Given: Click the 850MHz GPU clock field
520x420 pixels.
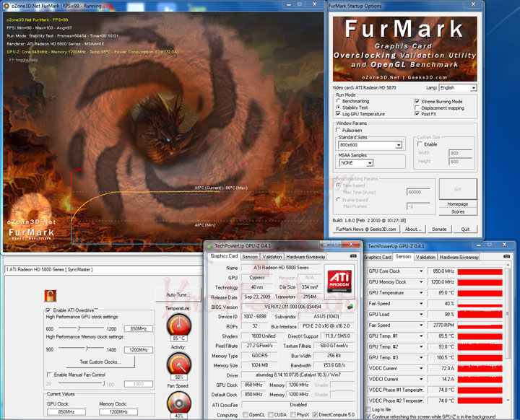Looking at the screenshot, I should [x=139, y=328].
